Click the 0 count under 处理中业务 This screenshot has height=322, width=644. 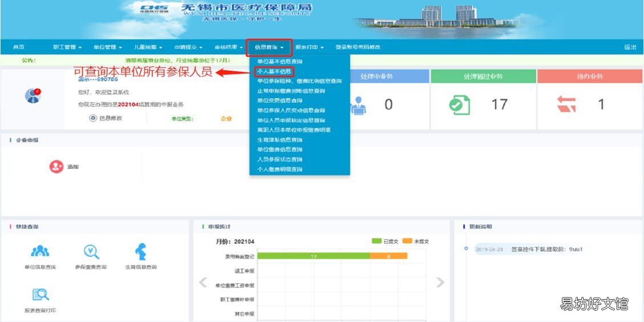tap(388, 105)
